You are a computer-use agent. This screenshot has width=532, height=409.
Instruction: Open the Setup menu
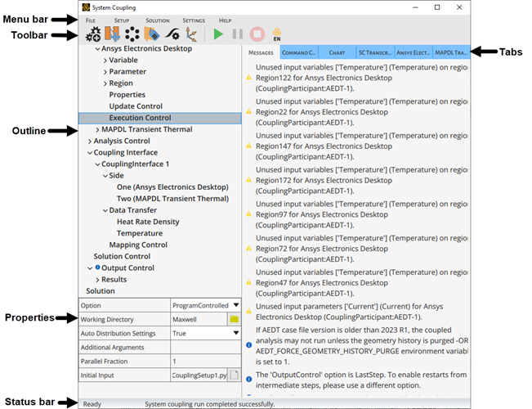(122, 20)
